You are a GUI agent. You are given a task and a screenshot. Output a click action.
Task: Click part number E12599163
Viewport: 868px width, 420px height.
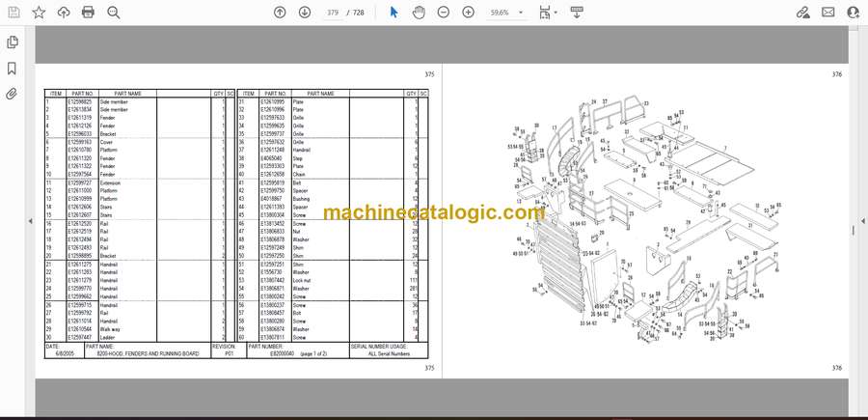click(x=80, y=142)
